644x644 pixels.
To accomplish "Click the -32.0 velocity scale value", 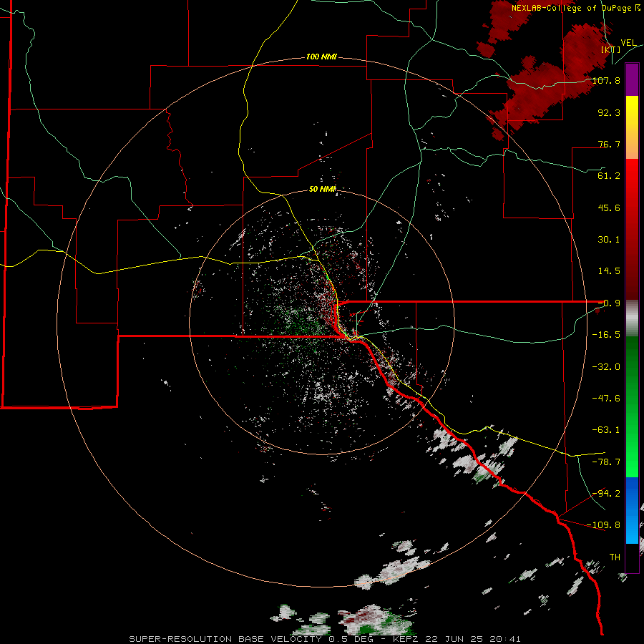I will point(606,367).
